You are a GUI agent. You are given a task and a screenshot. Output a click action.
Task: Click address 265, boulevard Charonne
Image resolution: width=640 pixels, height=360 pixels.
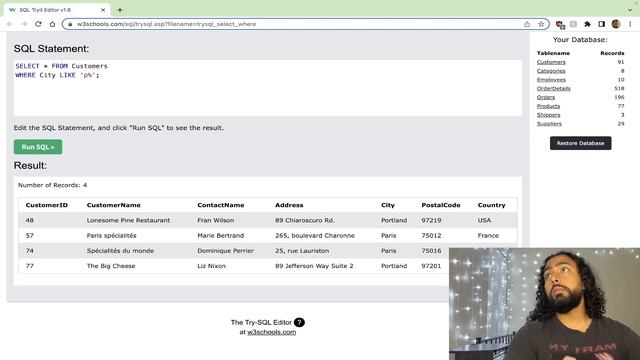click(315, 236)
